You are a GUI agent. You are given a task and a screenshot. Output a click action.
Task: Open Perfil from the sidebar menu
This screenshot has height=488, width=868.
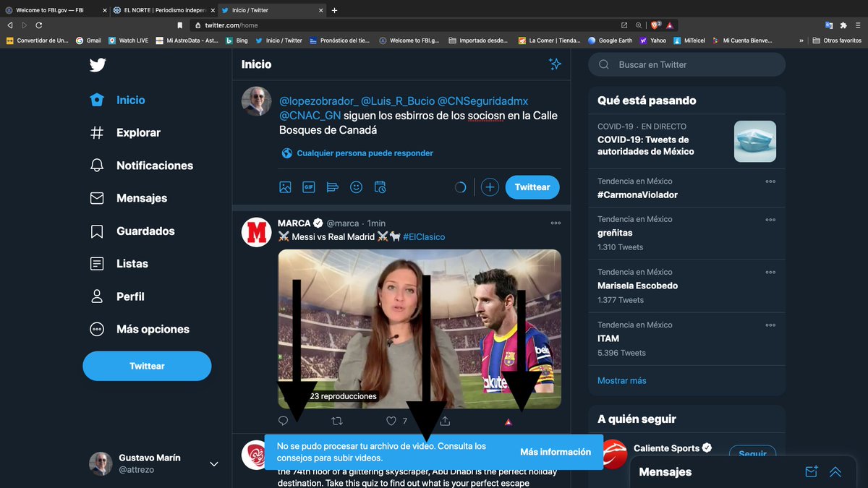[117, 296]
